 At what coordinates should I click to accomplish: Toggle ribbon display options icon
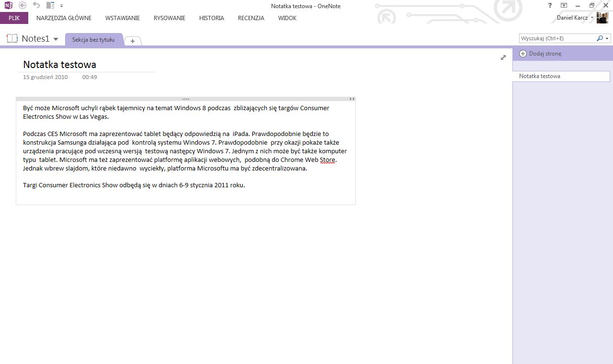coord(564,5)
